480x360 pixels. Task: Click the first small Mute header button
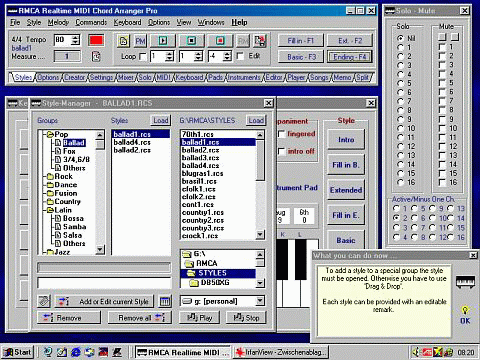coord(442,36)
